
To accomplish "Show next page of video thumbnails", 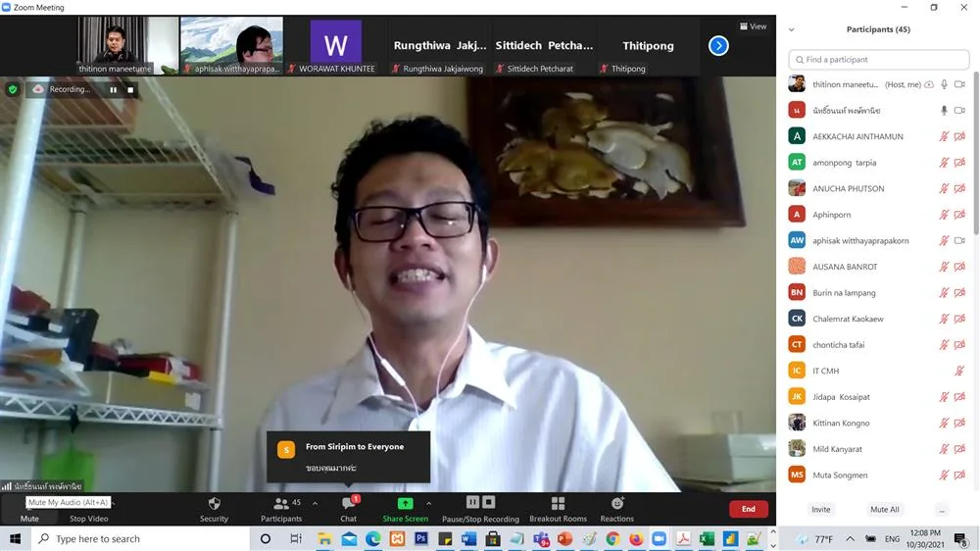I will (718, 46).
